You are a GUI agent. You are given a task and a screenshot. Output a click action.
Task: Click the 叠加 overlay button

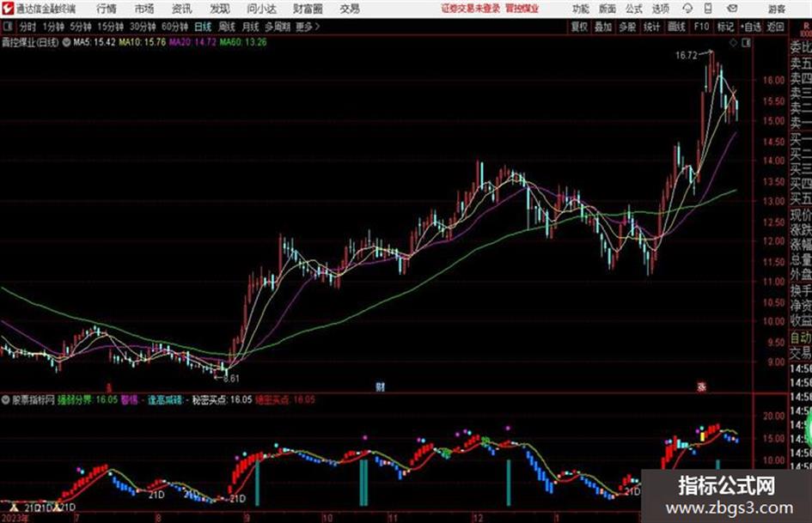coord(603,27)
